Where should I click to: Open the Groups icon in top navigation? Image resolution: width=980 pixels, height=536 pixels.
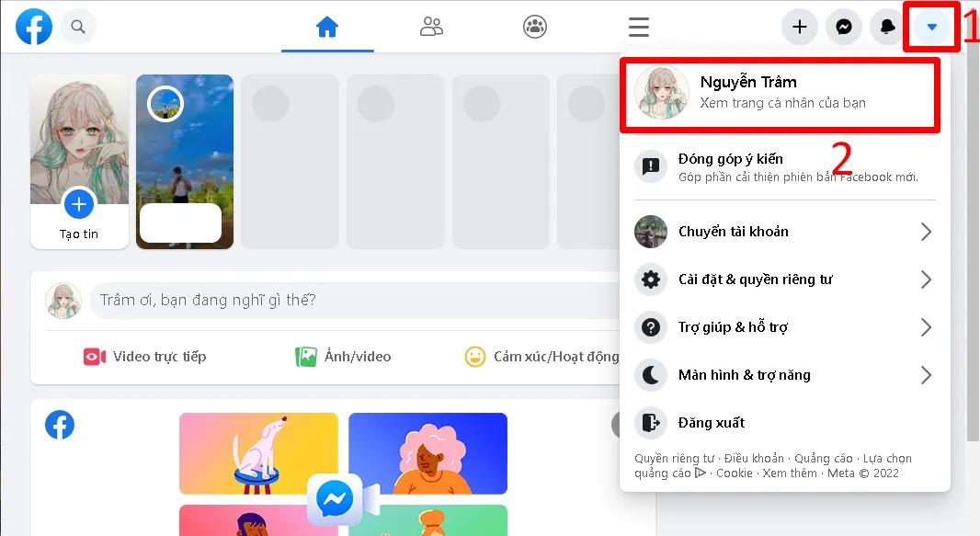point(534,27)
